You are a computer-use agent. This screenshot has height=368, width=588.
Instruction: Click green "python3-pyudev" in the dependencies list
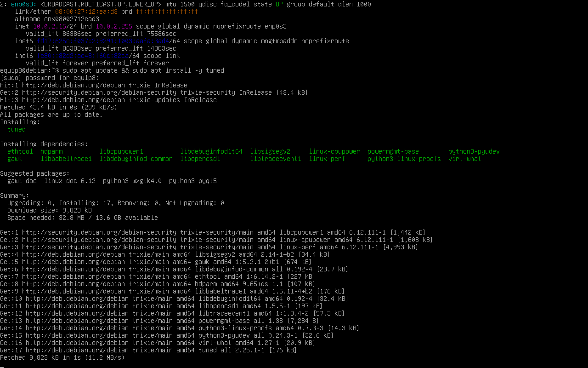[x=474, y=151]
